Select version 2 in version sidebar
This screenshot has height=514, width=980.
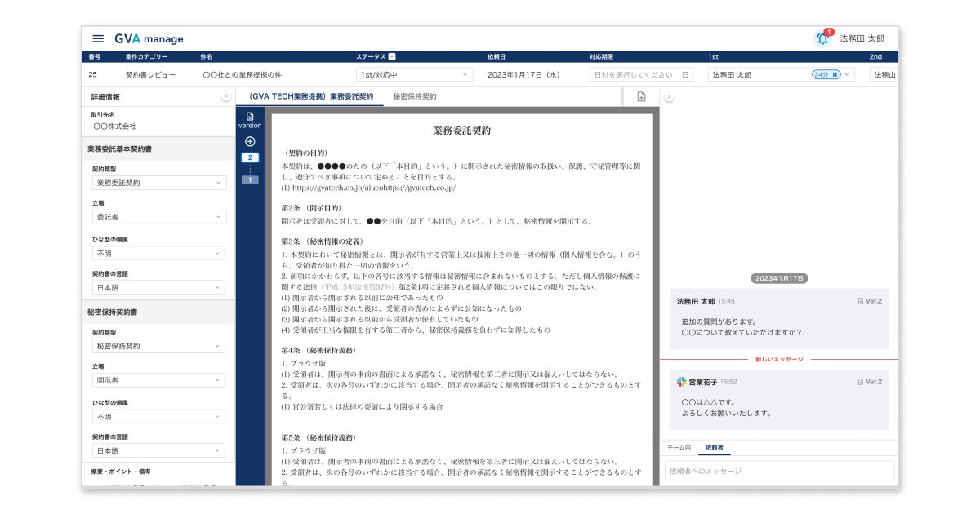[x=250, y=157]
